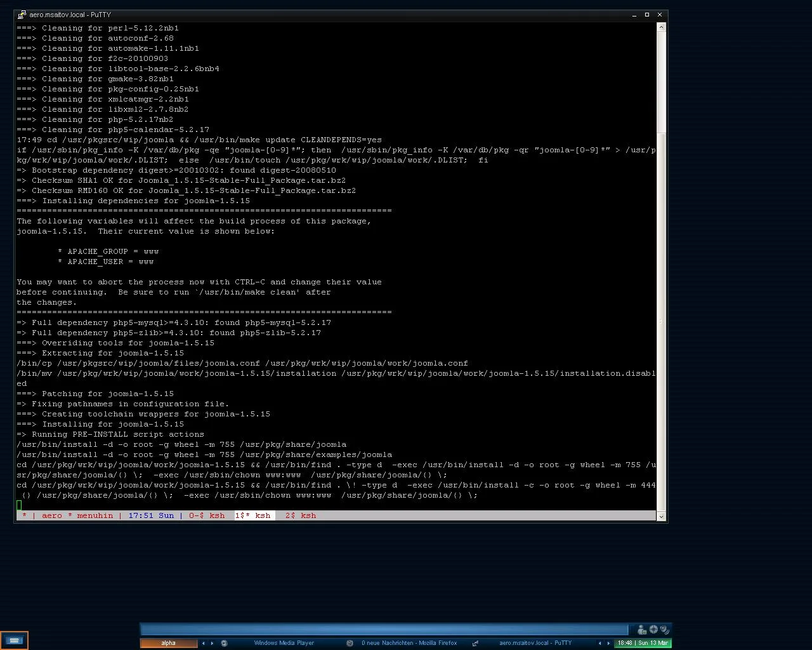Image resolution: width=812 pixels, height=650 pixels.
Task: Click the screen window '2$ ksh' in status line
Action: pyautogui.click(x=301, y=515)
